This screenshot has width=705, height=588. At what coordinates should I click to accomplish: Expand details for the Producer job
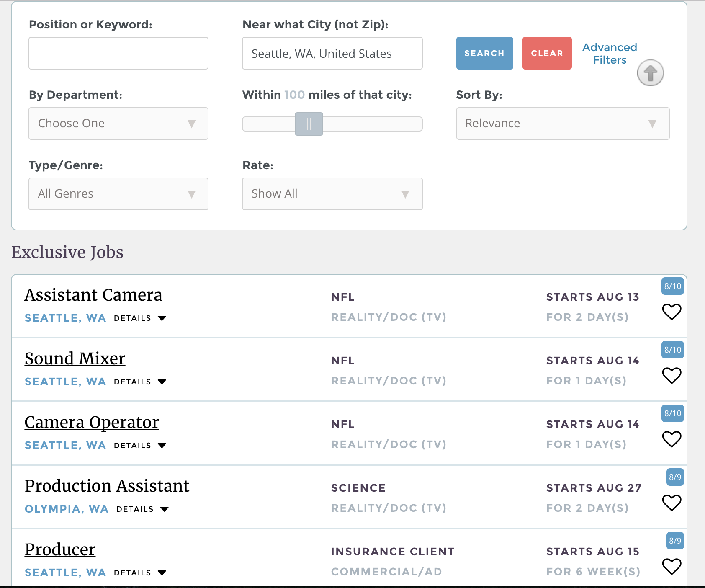coord(140,573)
